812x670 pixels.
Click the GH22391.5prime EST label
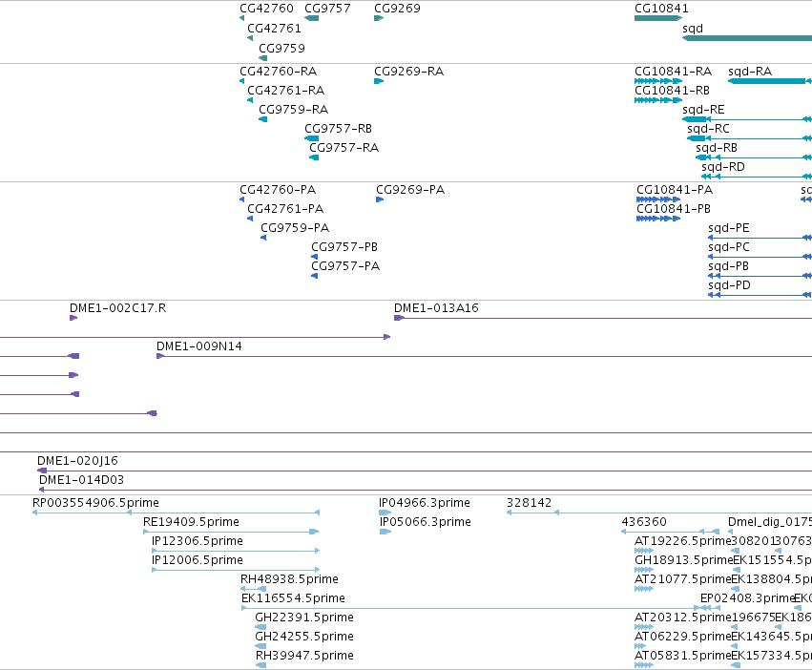coord(304,618)
